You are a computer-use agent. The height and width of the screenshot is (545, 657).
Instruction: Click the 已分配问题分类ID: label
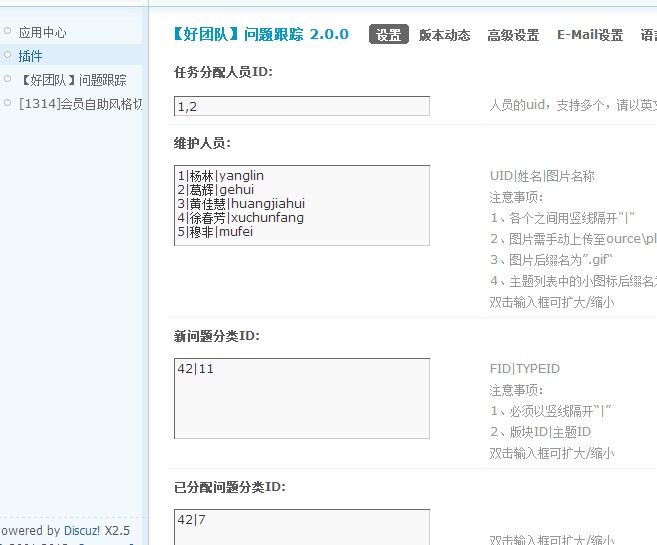tap(230, 487)
